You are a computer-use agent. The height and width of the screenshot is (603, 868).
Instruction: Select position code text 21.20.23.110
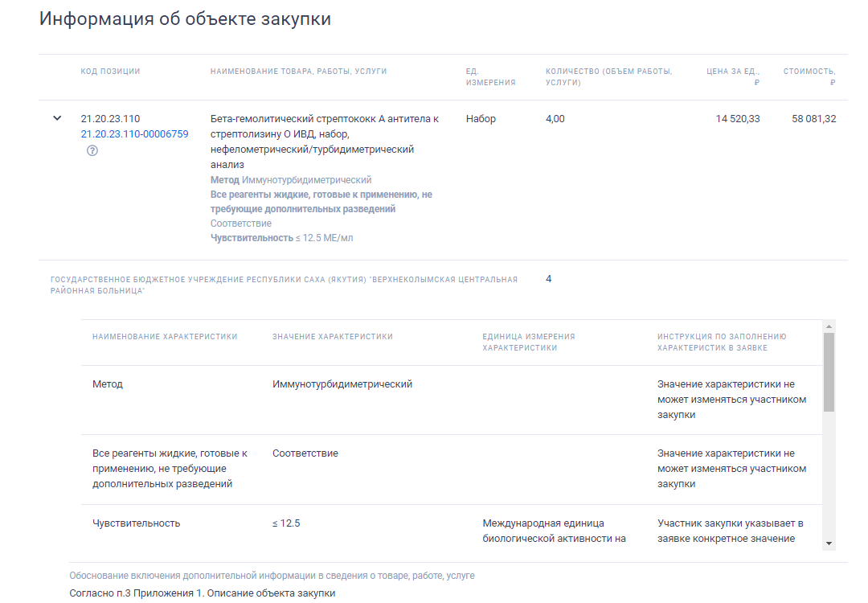(110, 118)
